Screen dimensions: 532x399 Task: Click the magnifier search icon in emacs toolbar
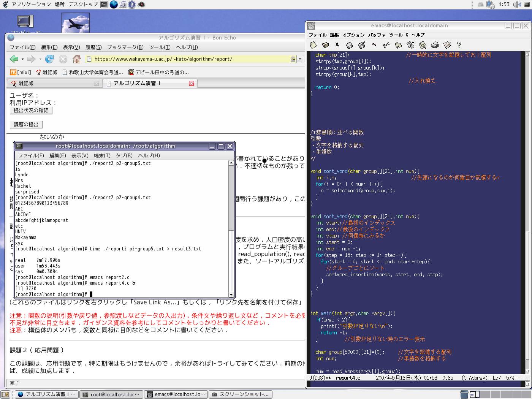(423, 45)
